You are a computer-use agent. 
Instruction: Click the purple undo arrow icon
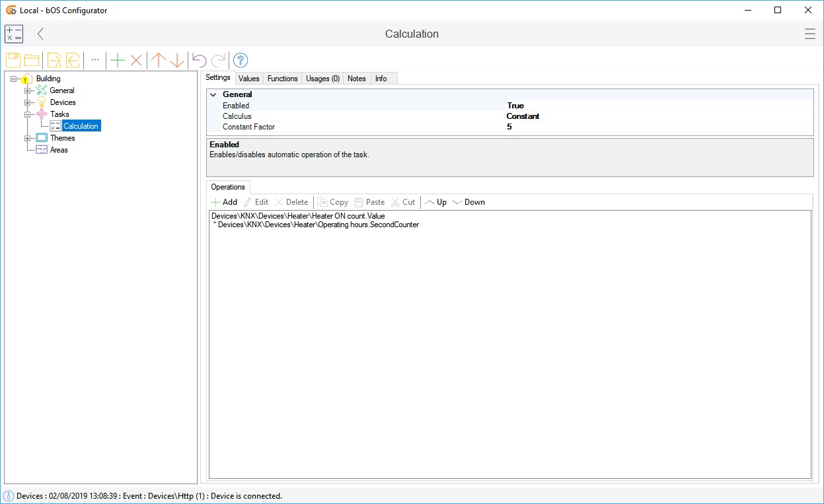point(199,60)
